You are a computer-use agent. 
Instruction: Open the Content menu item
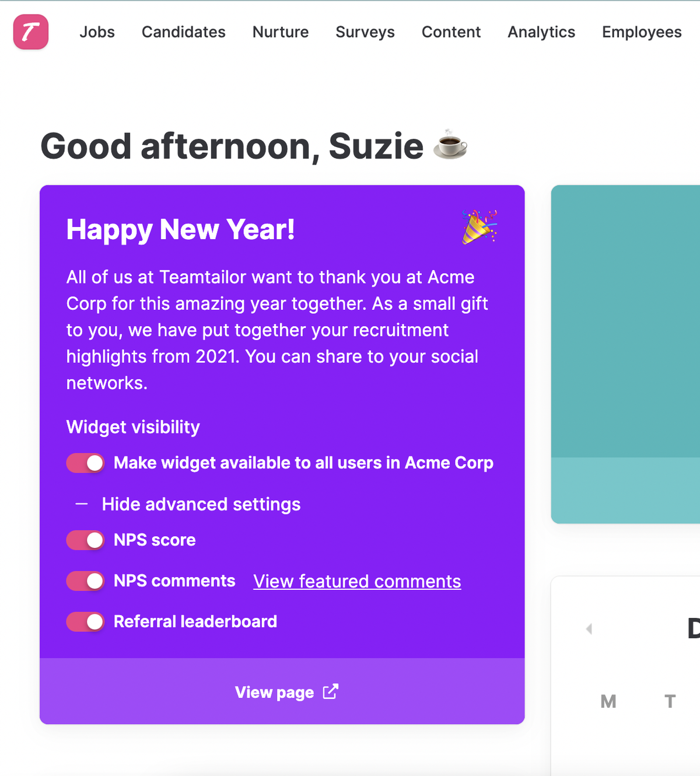[x=451, y=32]
